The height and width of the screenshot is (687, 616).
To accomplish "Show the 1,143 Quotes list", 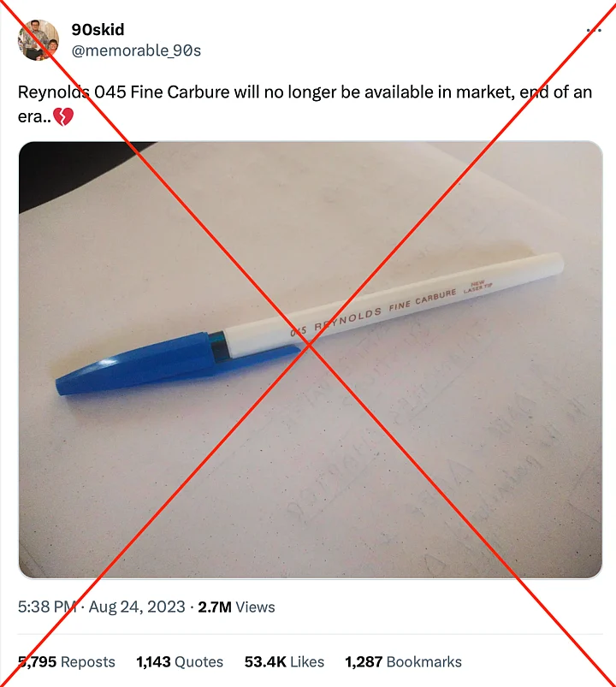I will [x=180, y=661].
